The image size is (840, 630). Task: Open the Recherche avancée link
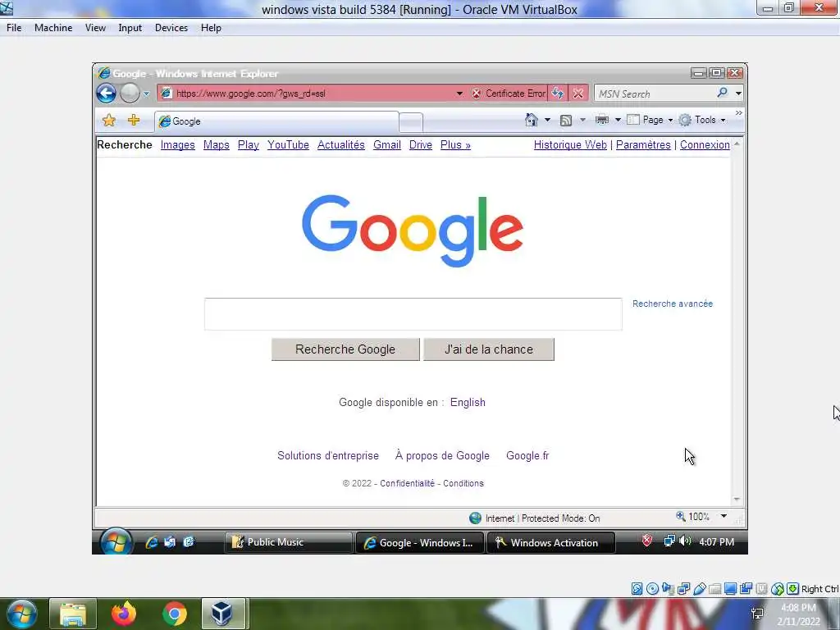pyautogui.click(x=673, y=304)
